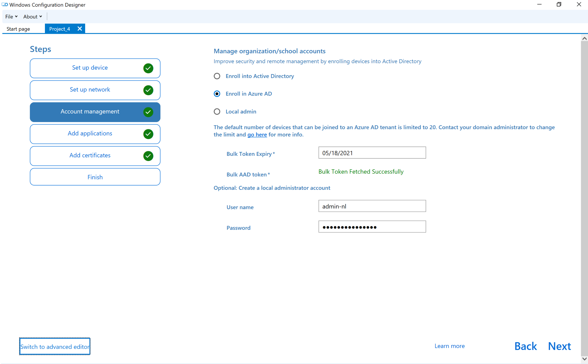Click the scrollbar down arrow
The width and height of the screenshot is (588, 364).
(584, 359)
